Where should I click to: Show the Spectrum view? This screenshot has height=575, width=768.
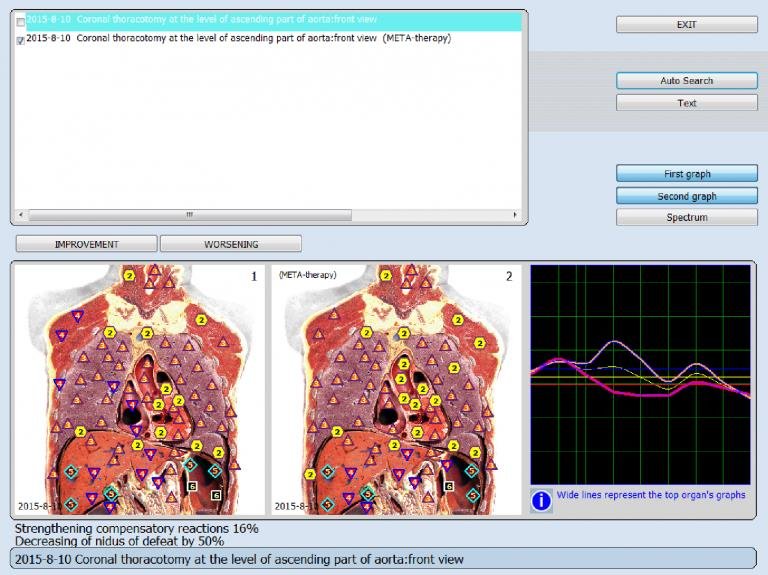pos(686,217)
